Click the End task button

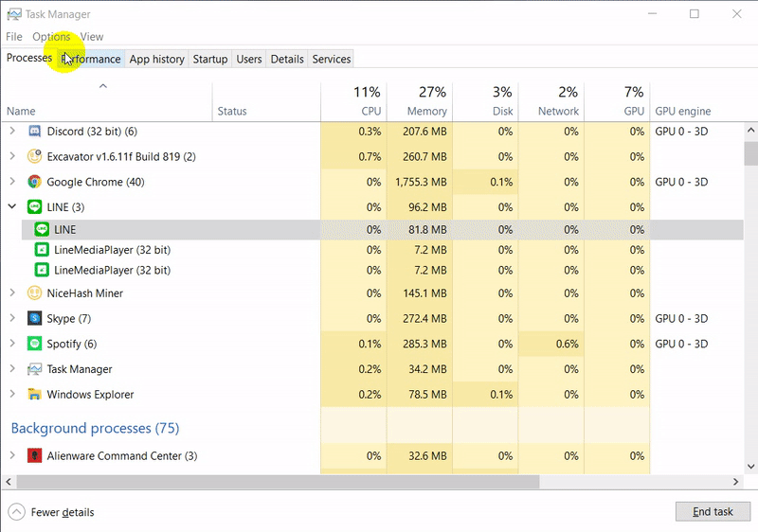pos(713,512)
